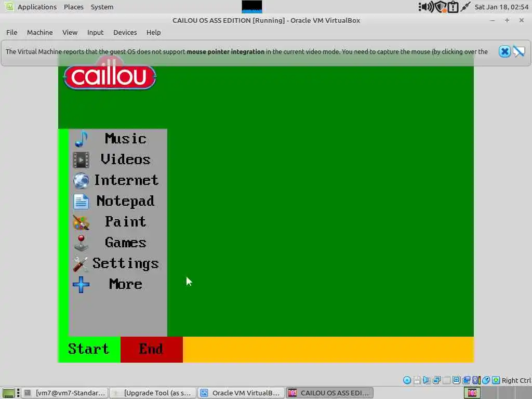Click the mouse integration status icon
This screenshot has width=532, height=399.
pos(486,380)
